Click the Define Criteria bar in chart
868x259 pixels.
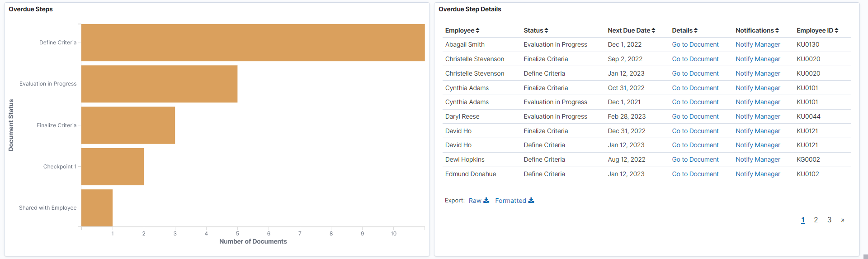253,43
